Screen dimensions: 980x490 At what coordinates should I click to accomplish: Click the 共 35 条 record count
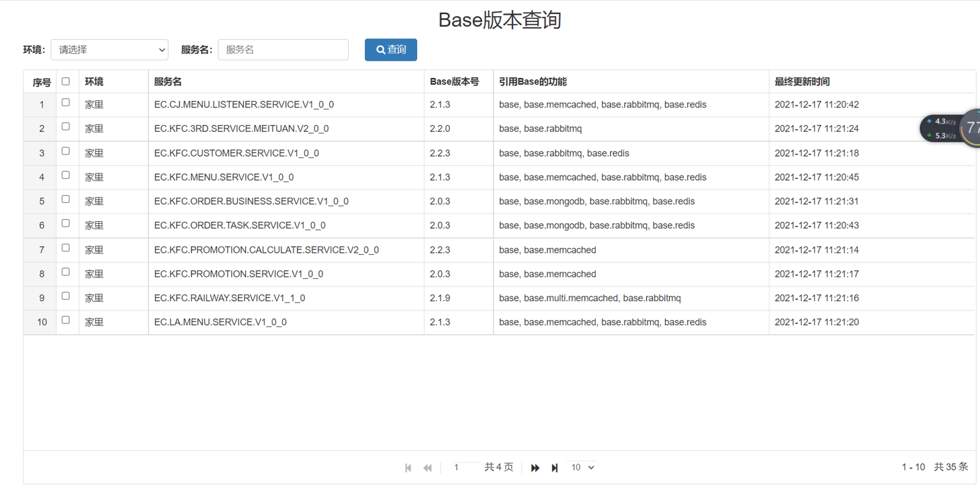coord(951,466)
